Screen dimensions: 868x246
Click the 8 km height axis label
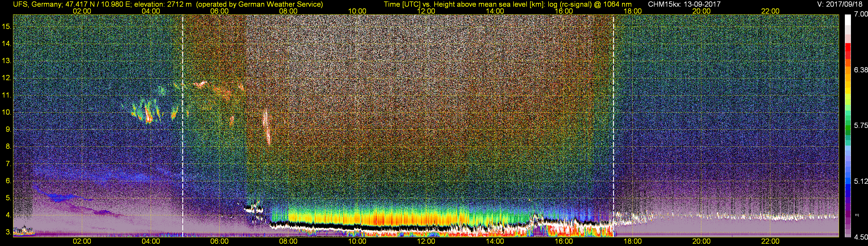coord(8,147)
